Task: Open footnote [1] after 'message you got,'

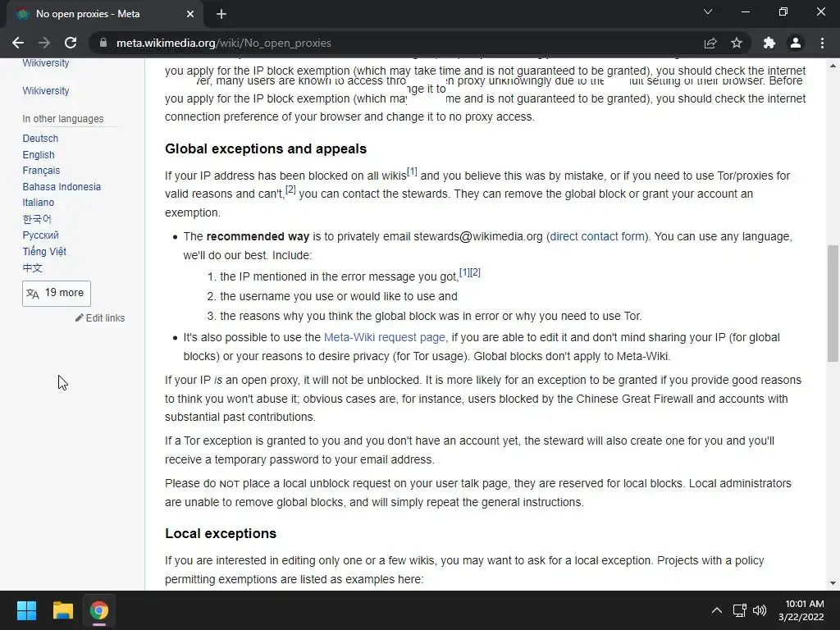Action: pos(464,272)
